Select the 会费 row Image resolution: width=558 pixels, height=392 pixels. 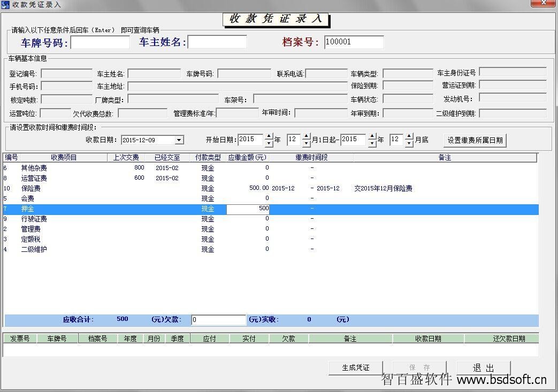(x=271, y=198)
